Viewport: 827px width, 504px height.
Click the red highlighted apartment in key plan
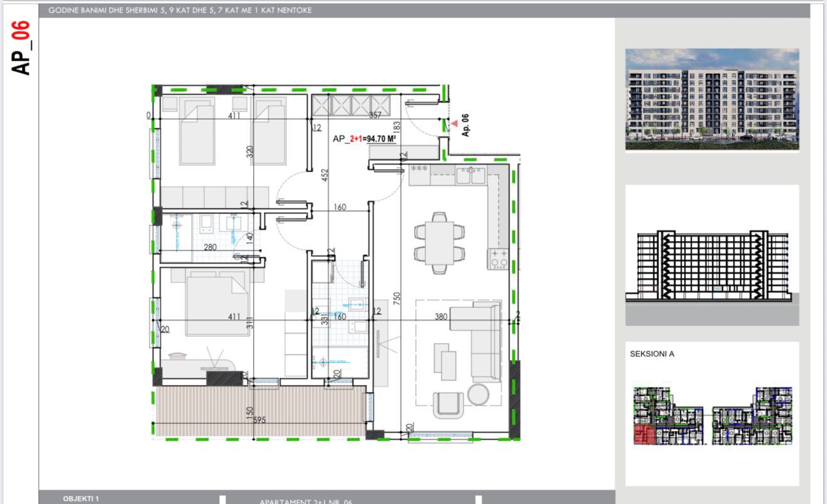tap(644, 435)
